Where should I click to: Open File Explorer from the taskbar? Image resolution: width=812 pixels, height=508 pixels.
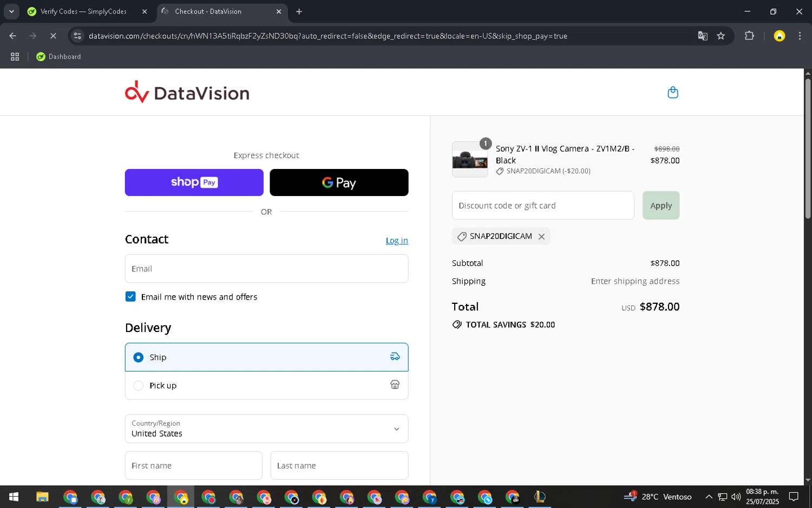(42, 497)
